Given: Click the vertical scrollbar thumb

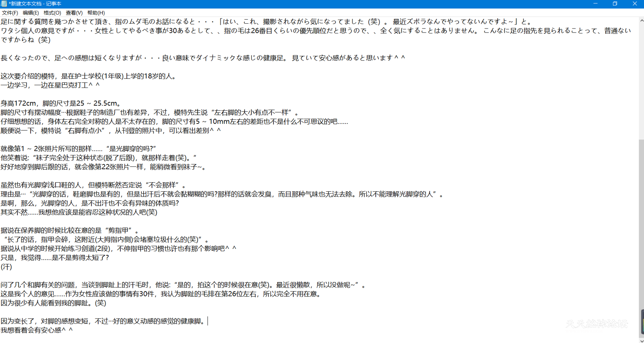Looking at the screenshot, I should [641, 237].
